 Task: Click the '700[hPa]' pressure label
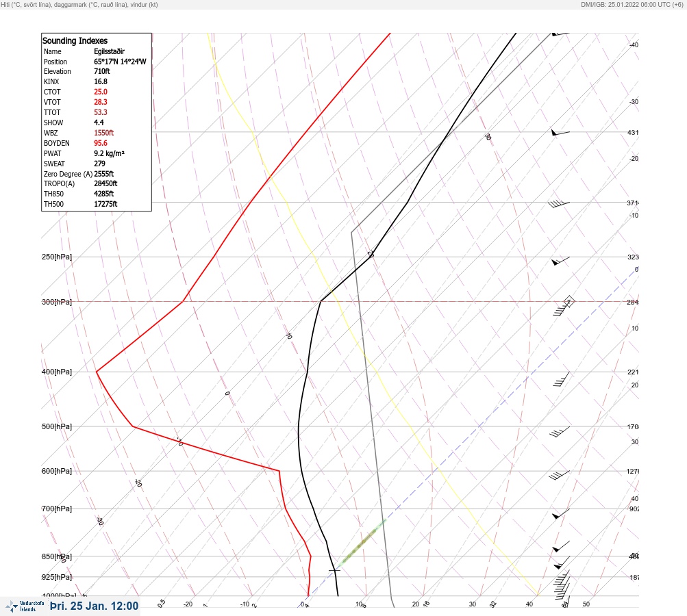click(x=57, y=509)
